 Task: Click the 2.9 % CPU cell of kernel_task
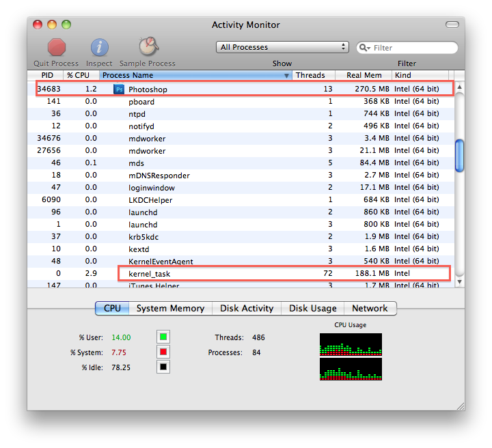click(91, 273)
